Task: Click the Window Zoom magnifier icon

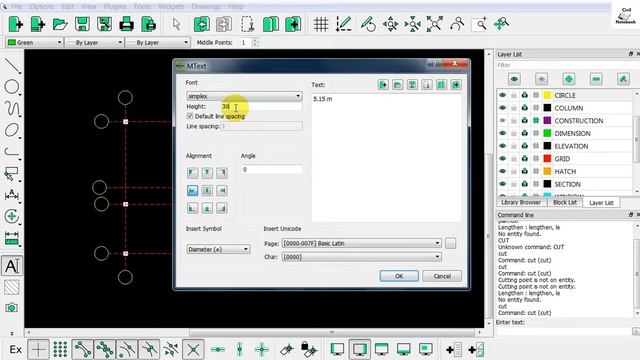Action: coord(479,24)
